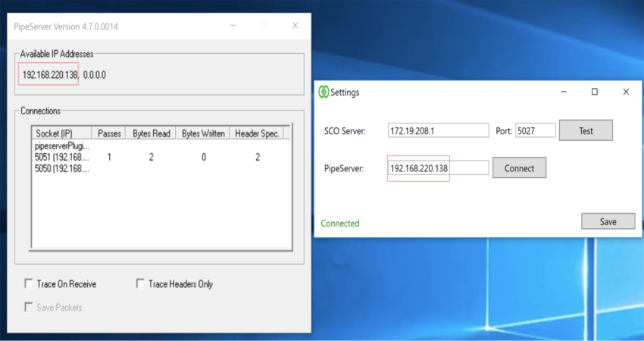
Task: Select the 5051 socket connection row
Action: 62,157
